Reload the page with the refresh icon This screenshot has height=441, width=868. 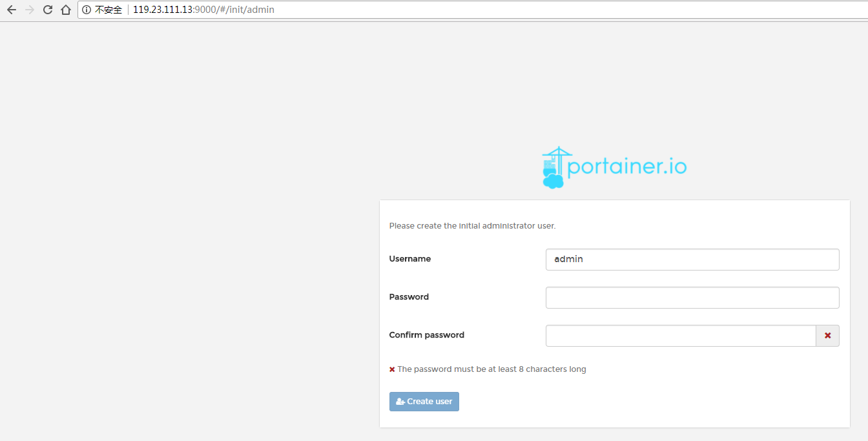pos(47,10)
